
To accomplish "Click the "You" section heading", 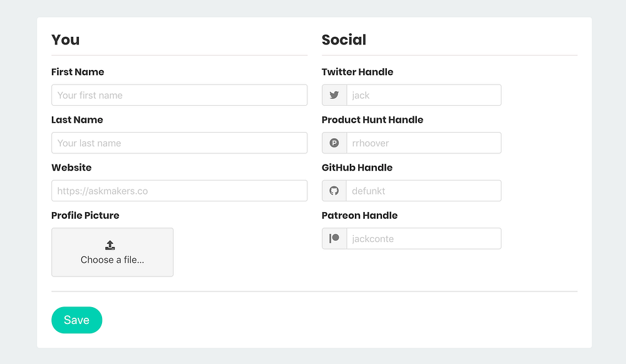I will (66, 40).
